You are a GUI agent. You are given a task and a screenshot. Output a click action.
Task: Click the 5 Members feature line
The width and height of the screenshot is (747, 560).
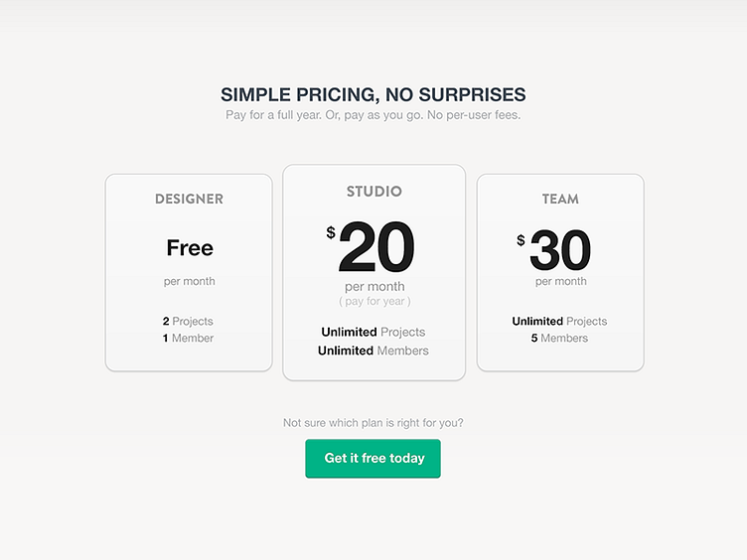coord(559,339)
